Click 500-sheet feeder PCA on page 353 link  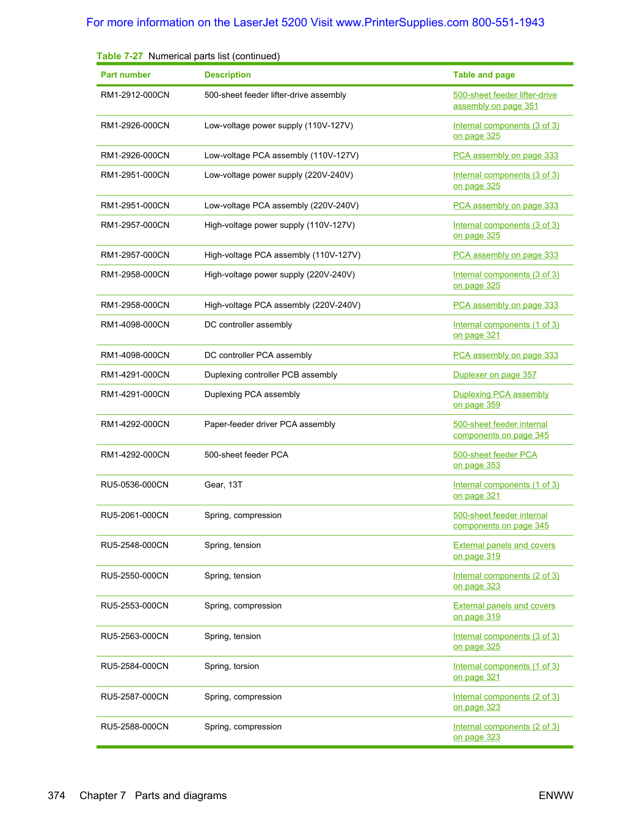tap(495, 460)
